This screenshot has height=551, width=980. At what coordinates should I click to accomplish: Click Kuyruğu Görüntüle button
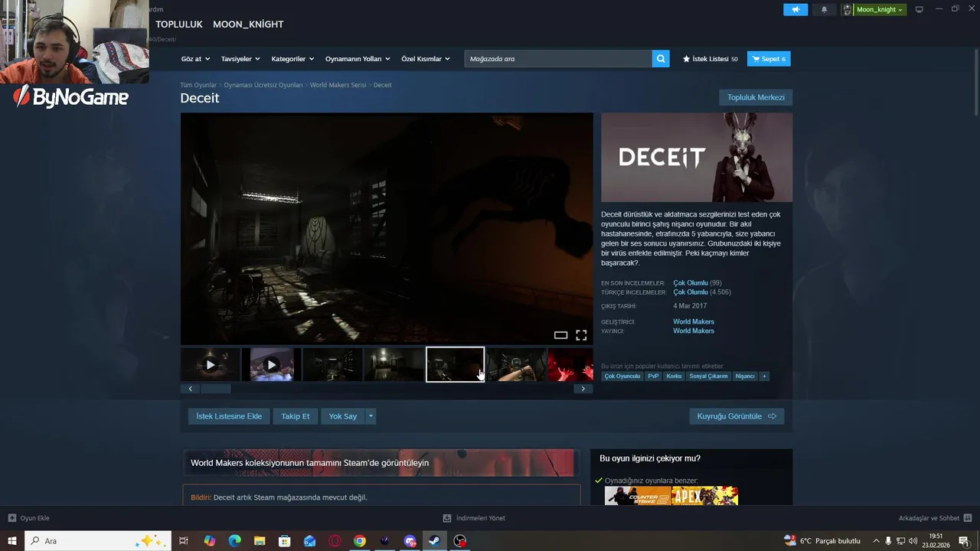pyautogui.click(x=737, y=416)
